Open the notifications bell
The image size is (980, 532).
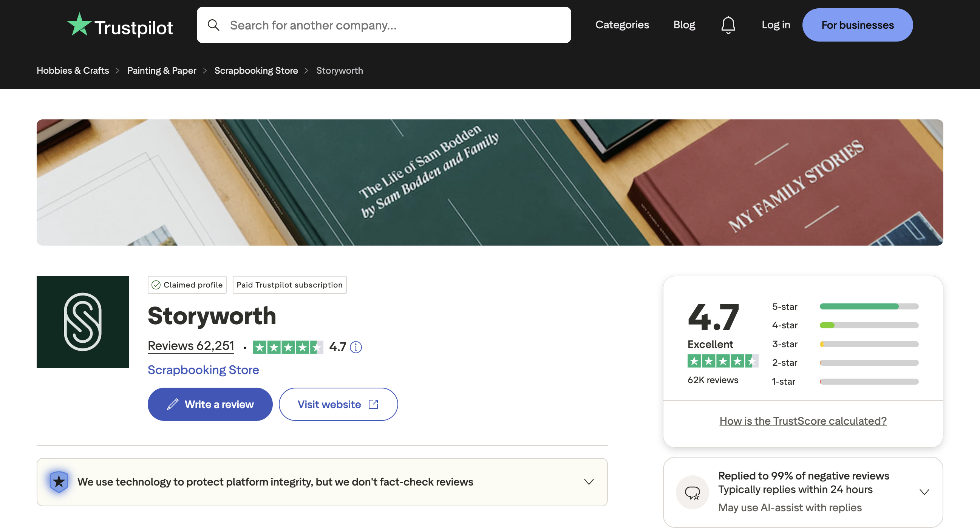click(728, 25)
